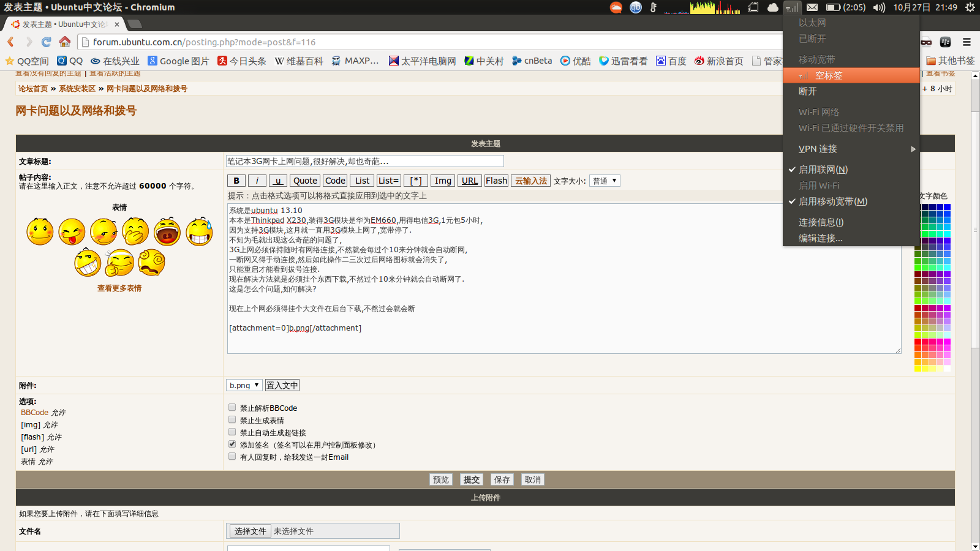This screenshot has width=980, height=551.
Task: Open the 其他书签 bookmarks folder
Action: point(951,61)
